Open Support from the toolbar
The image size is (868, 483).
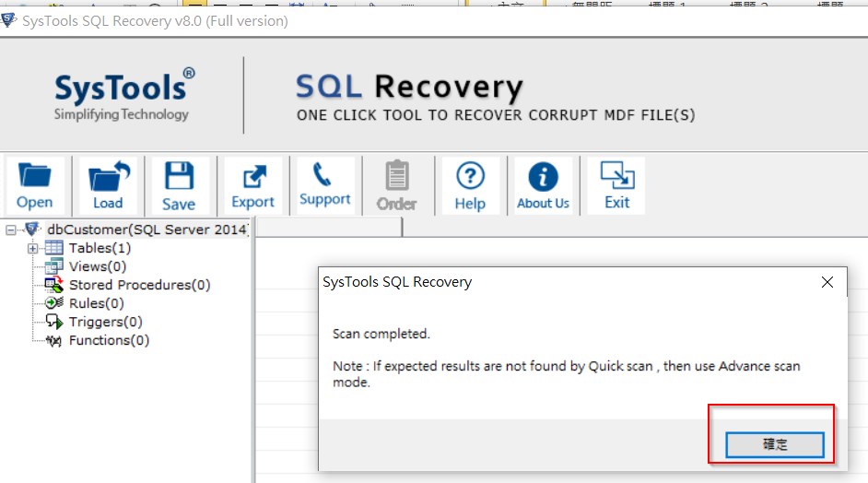point(325,185)
